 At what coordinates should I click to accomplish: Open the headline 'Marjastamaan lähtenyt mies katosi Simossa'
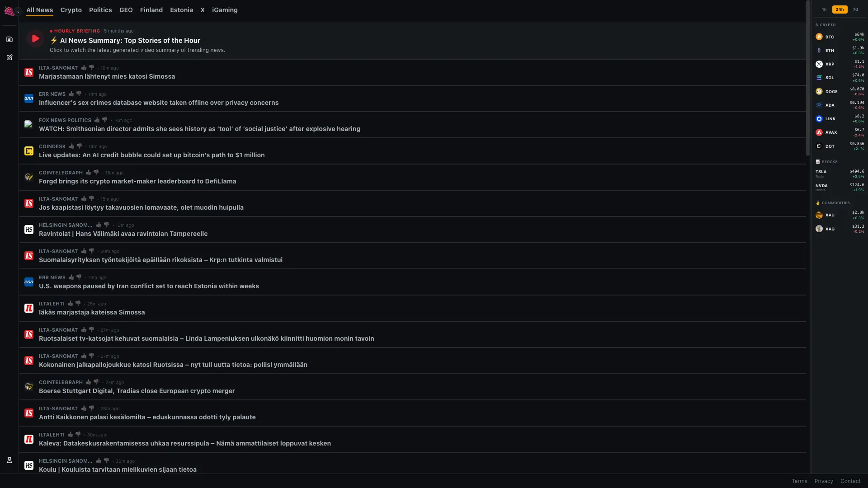107,77
